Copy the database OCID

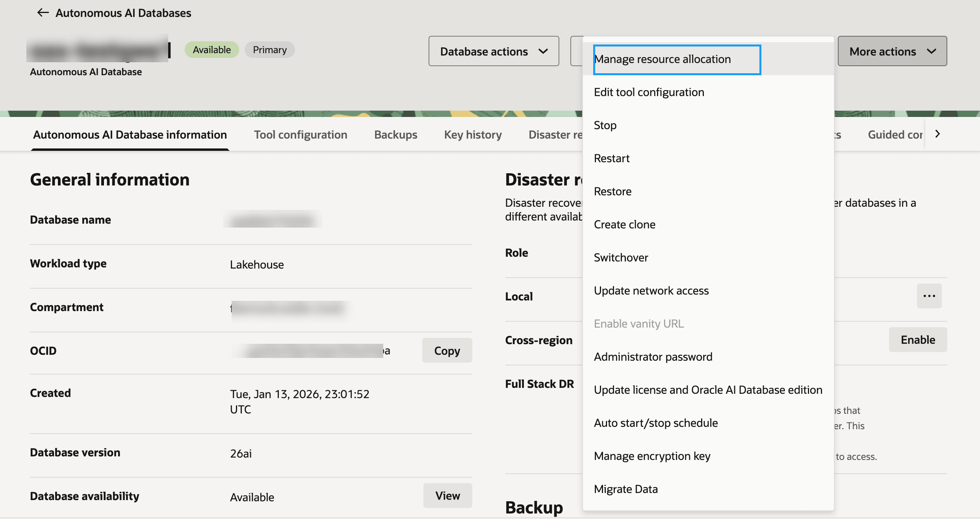coord(447,350)
